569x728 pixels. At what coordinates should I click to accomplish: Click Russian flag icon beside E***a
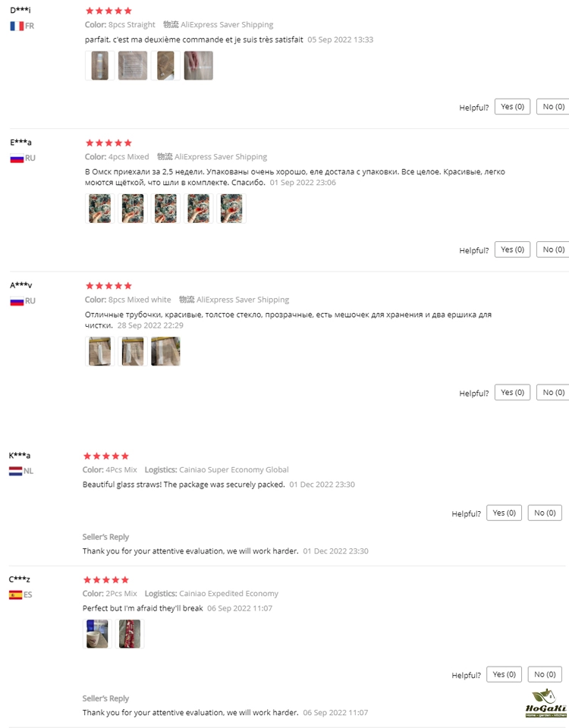(x=17, y=158)
